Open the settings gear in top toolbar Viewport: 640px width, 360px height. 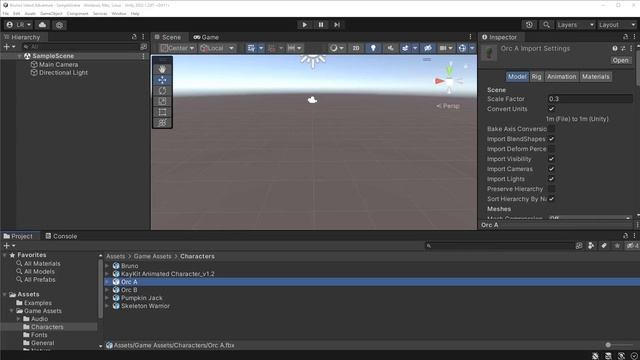tap(60, 25)
